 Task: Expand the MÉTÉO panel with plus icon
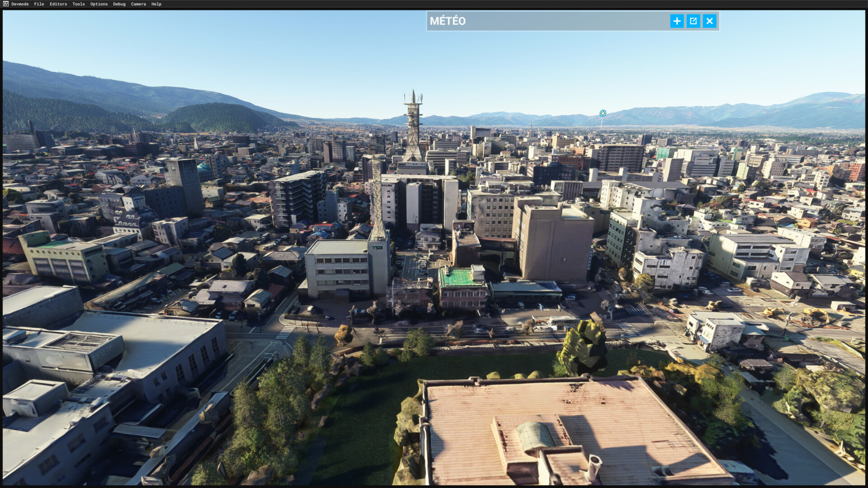pos(677,21)
